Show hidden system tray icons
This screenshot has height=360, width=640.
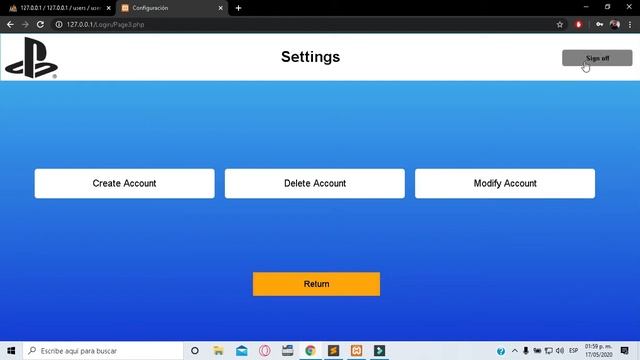(x=514, y=351)
